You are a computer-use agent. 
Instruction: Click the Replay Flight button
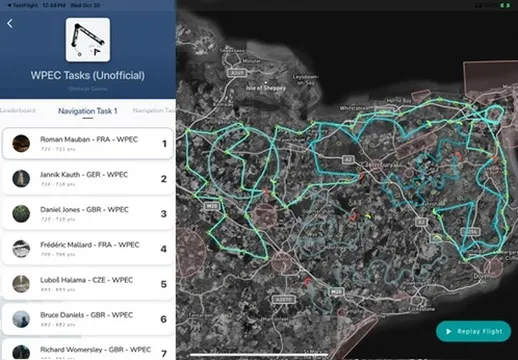click(473, 331)
